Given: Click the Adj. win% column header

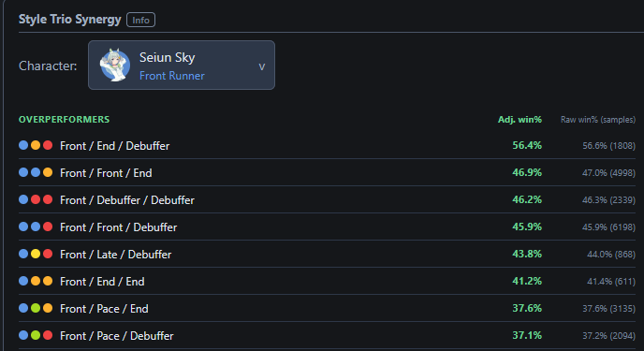Looking at the screenshot, I should pyautogui.click(x=520, y=120).
